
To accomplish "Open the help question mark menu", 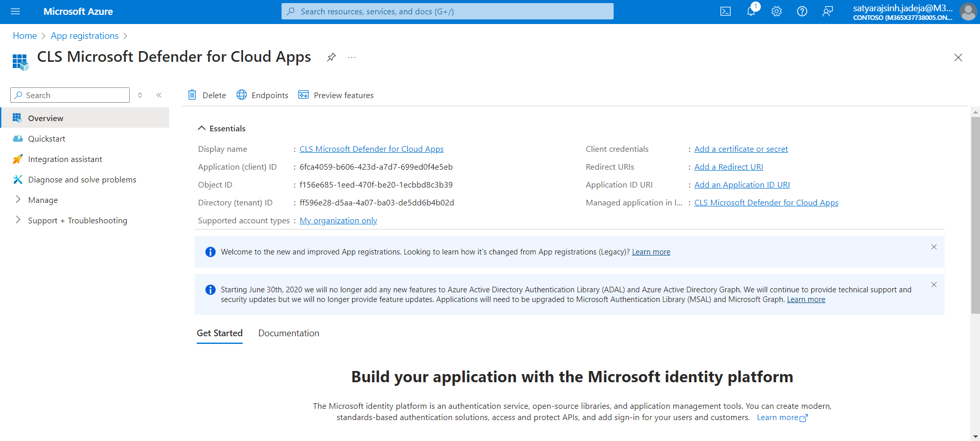I will click(802, 11).
